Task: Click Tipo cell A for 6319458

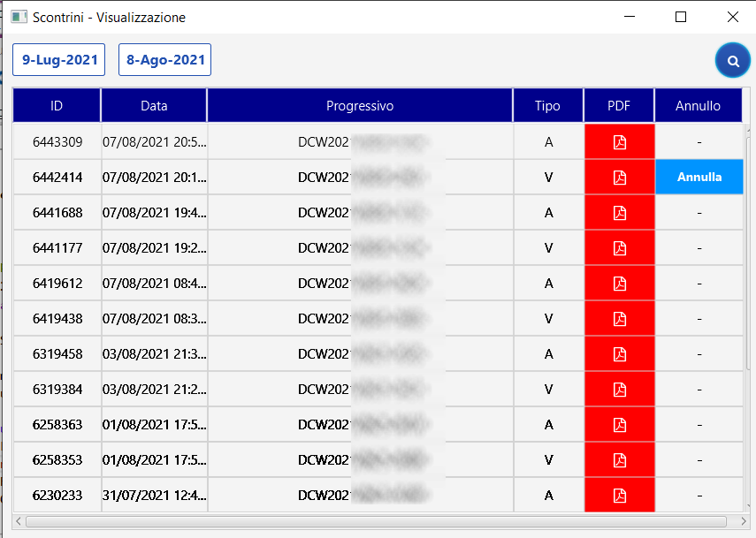Action: coord(549,354)
